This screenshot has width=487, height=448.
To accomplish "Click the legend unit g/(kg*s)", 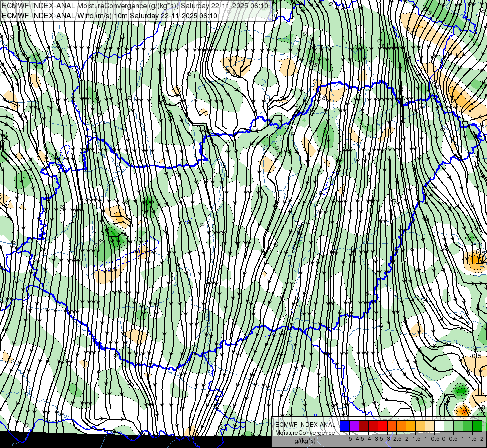I will 305,441.
